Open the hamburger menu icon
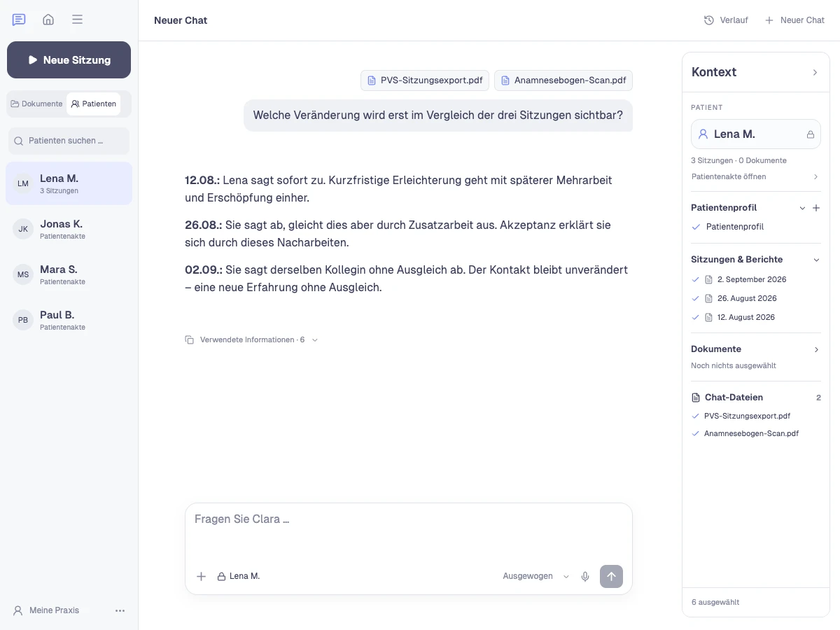Image resolution: width=840 pixels, height=630 pixels. click(78, 20)
